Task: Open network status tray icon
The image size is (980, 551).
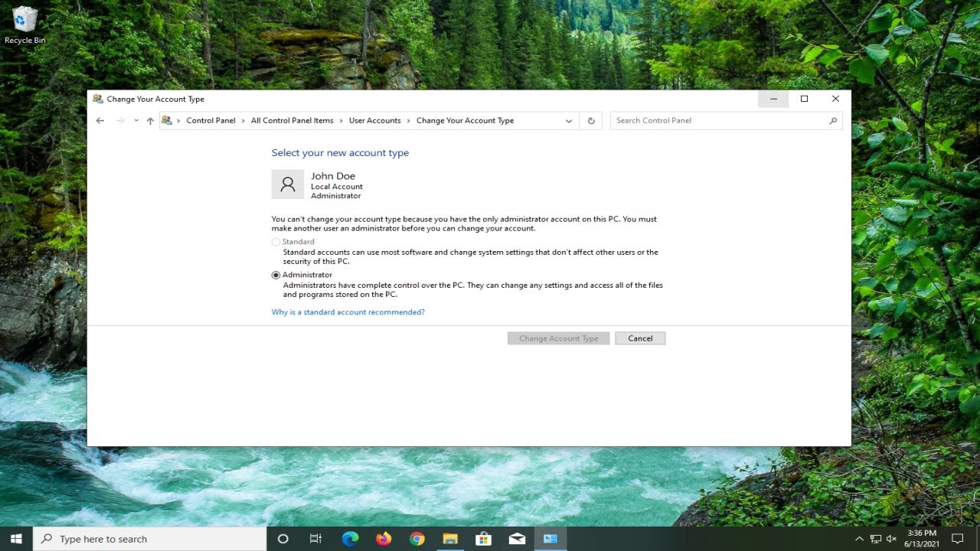Action: (x=876, y=539)
